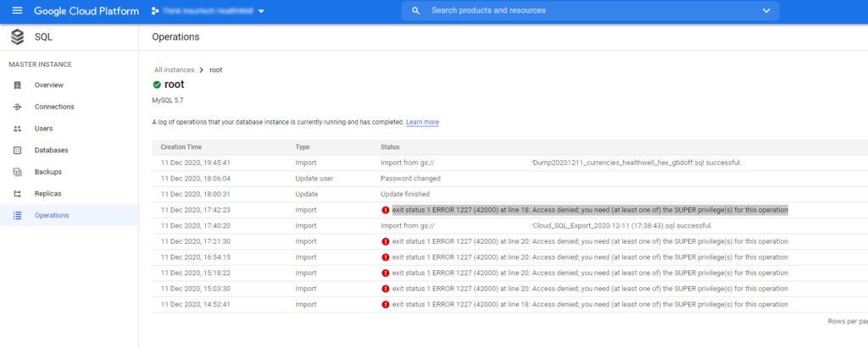
Task: Open the project selector dropdown
Action: [261, 11]
